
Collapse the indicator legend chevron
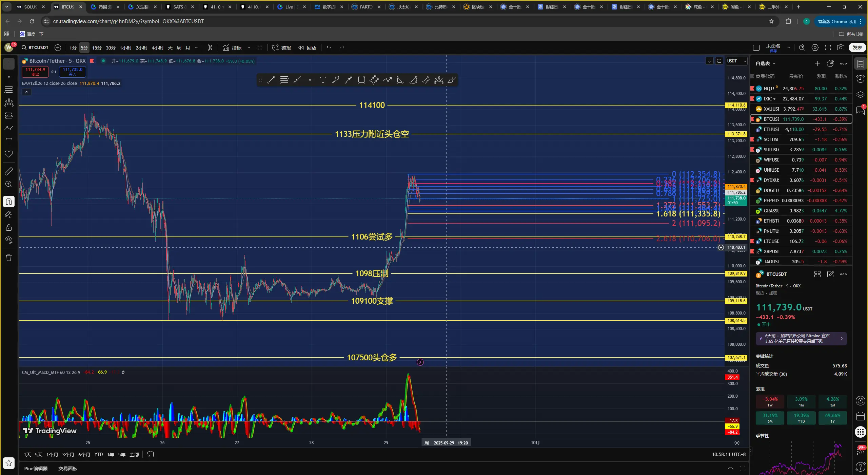pos(26,92)
